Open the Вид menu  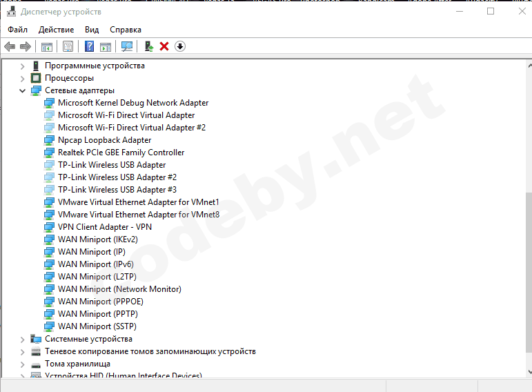pyautogui.click(x=92, y=30)
